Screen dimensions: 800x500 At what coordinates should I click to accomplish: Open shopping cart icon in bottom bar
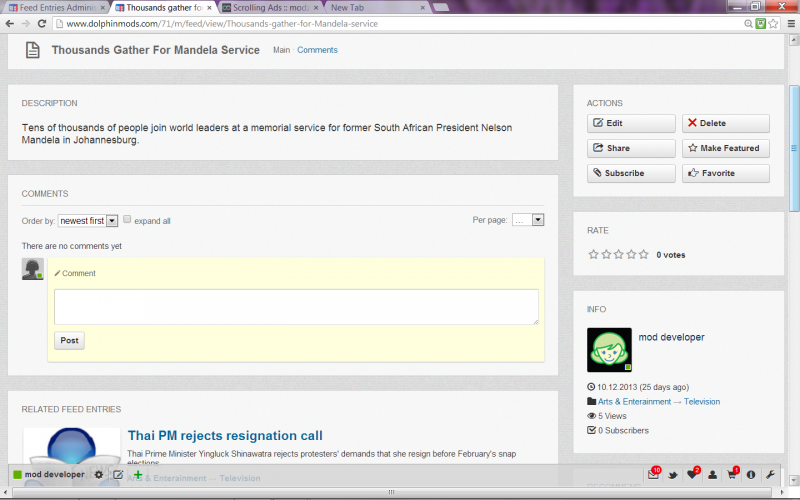732,474
